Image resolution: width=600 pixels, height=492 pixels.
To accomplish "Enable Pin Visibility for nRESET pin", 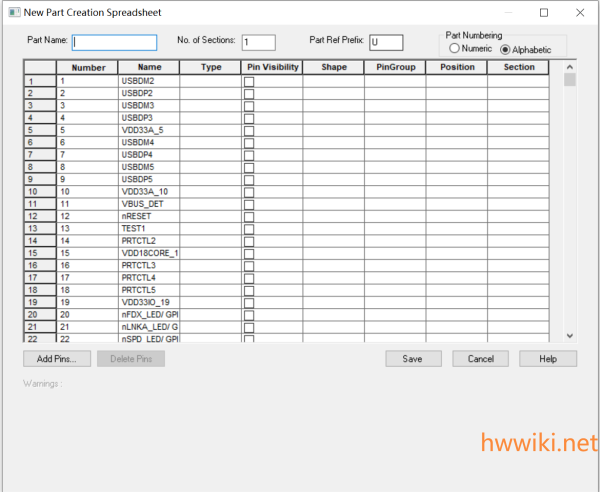I will 249,216.
